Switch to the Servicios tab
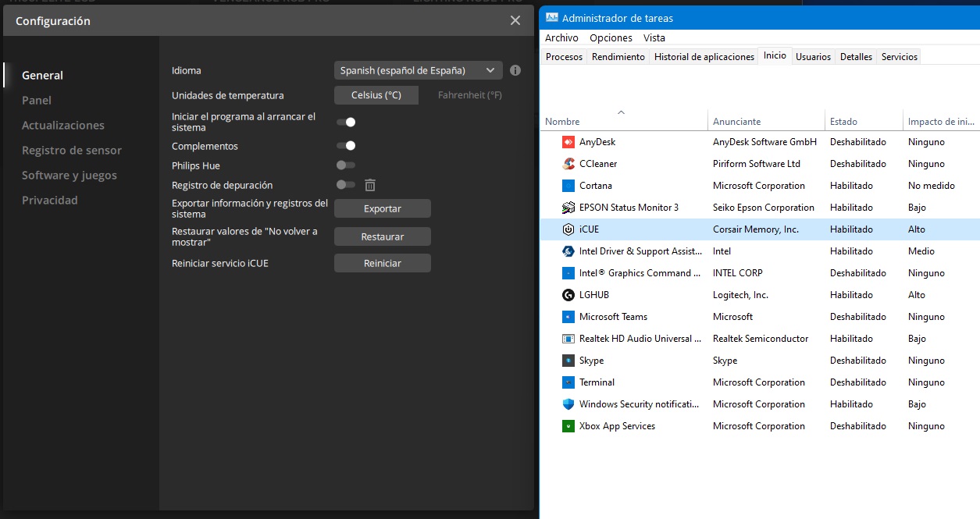Screen dimensions: 980x519 click(900, 57)
